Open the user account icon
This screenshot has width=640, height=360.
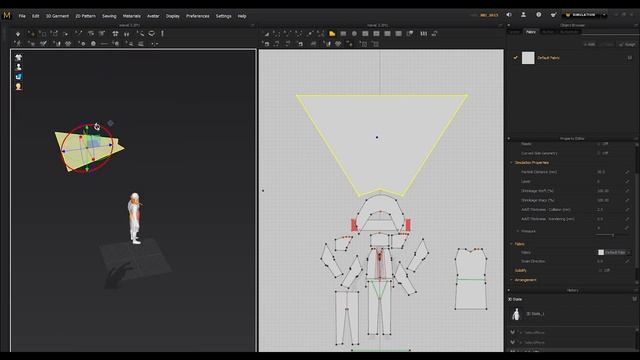[523, 15]
